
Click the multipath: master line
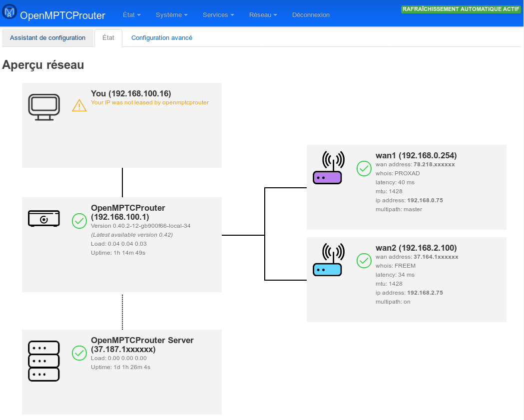tap(399, 209)
